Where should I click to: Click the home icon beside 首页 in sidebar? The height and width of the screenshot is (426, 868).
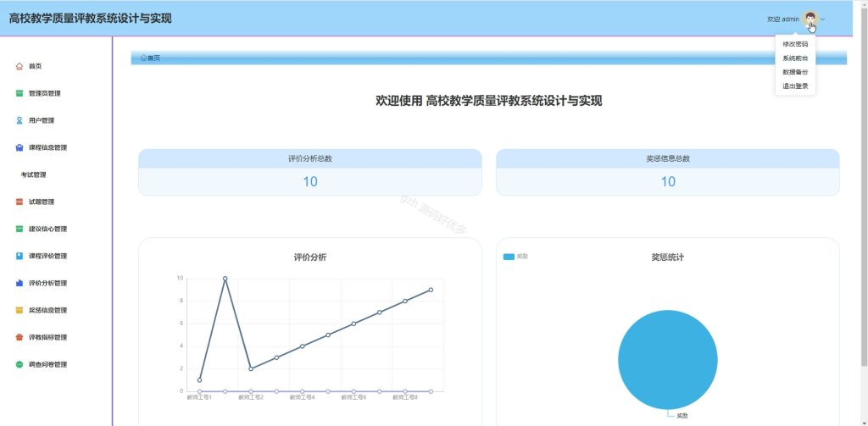click(x=19, y=66)
